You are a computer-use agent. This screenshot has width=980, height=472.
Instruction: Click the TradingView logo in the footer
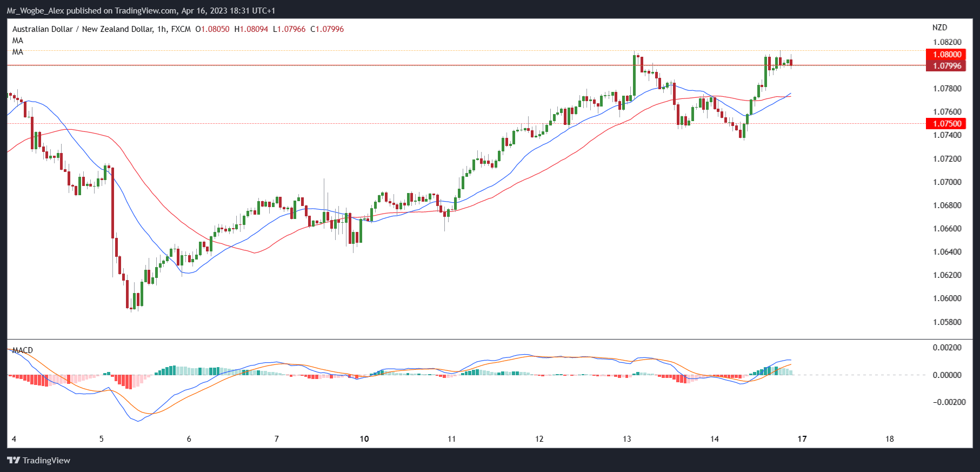(38, 460)
